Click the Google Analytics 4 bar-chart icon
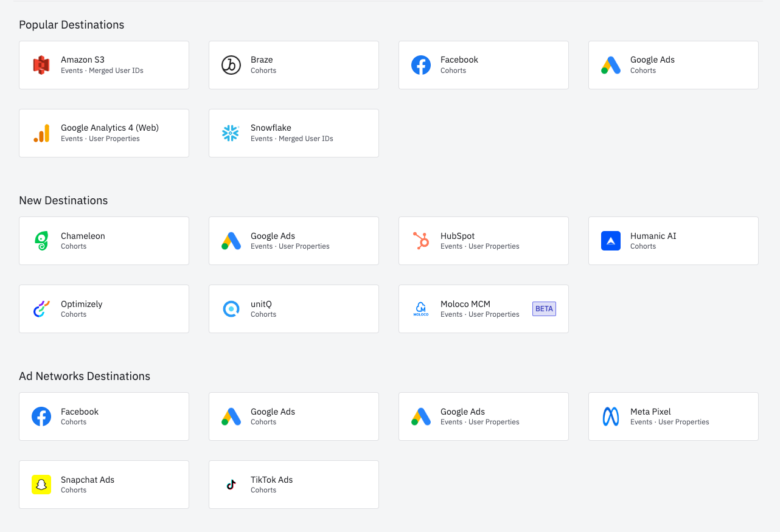 (x=41, y=133)
